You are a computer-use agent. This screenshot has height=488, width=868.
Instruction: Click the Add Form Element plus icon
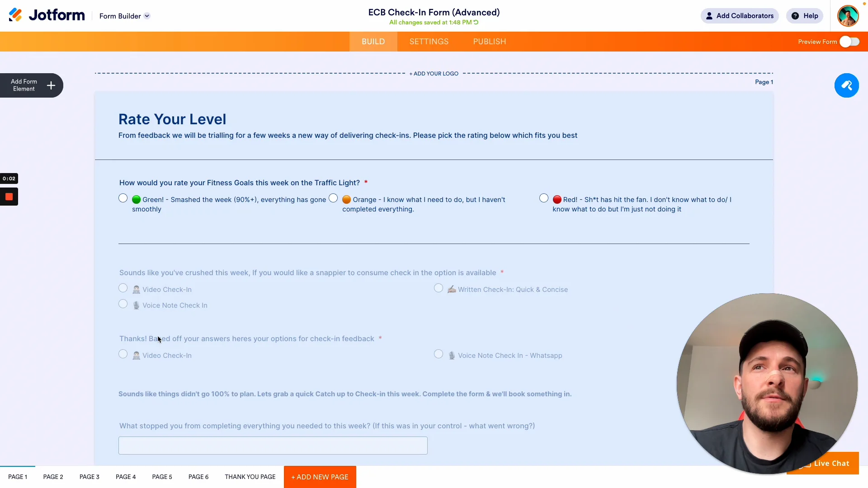pyautogui.click(x=51, y=85)
